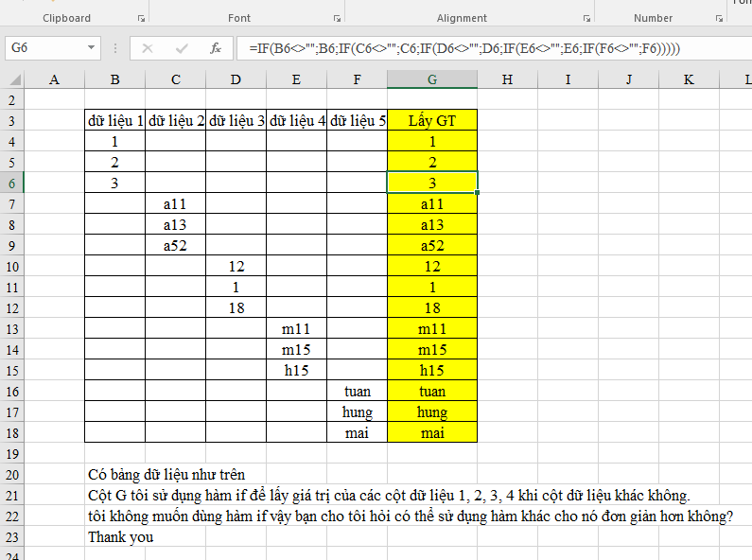This screenshot has height=560, width=752.
Task: Click the Cancel formula X icon
Action: tap(148, 48)
